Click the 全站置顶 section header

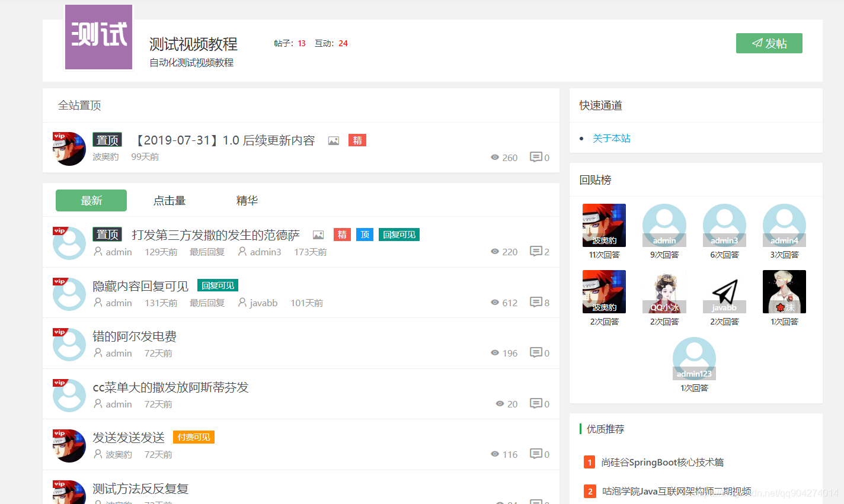[79, 105]
